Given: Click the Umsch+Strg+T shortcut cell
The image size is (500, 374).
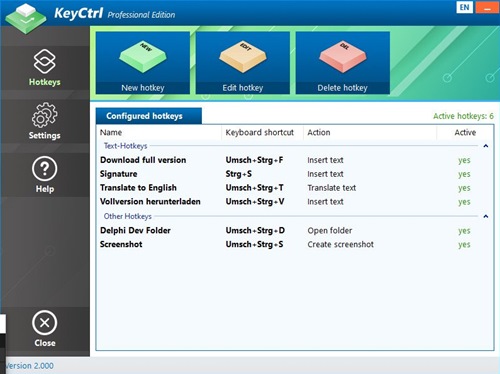Looking at the screenshot, I should [254, 188].
